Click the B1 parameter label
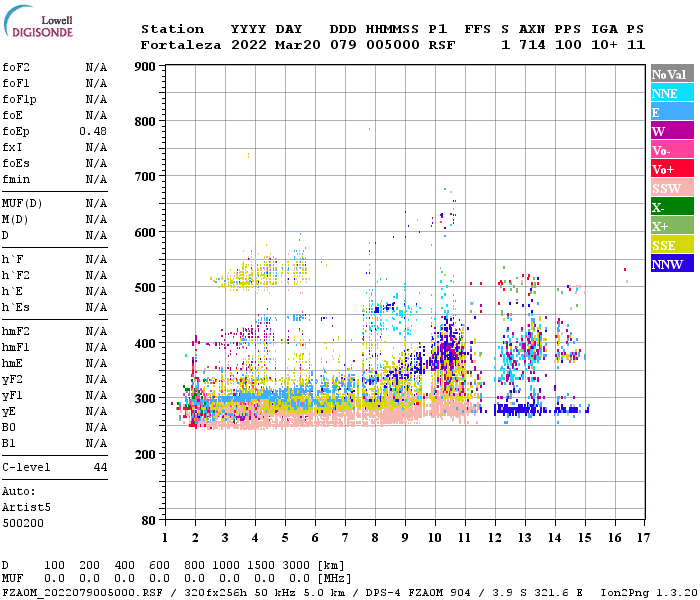Image resolution: width=700 pixels, height=600 pixels. (8, 444)
